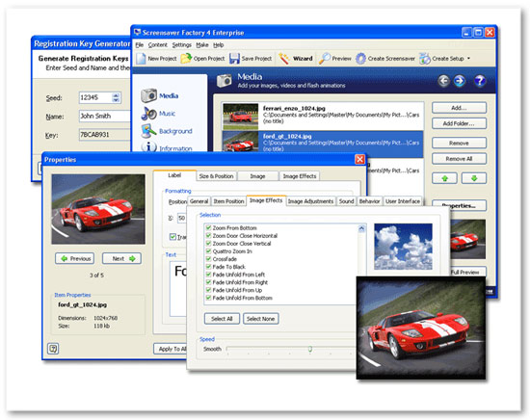Switch to Image Effects tab in Properties
This screenshot has width=530, height=420.
[x=300, y=176]
